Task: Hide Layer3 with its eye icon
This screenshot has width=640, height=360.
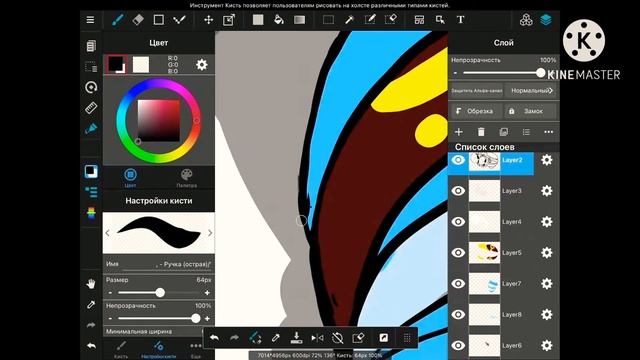Action: [x=458, y=191]
